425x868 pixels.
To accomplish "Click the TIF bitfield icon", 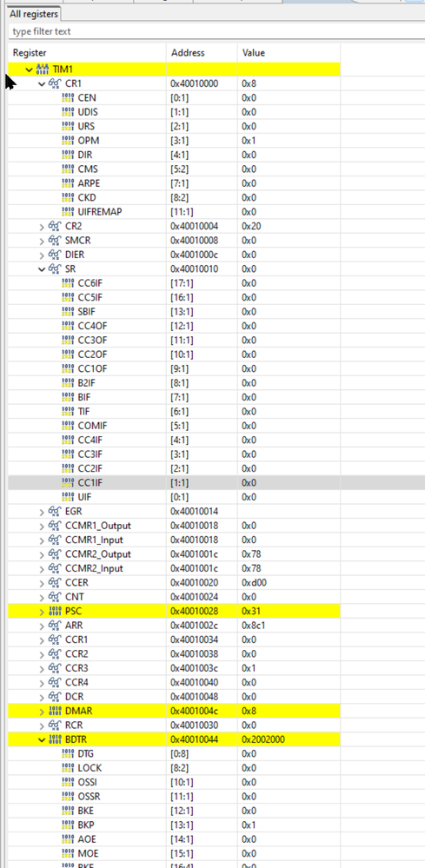I will tap(68, 412).
